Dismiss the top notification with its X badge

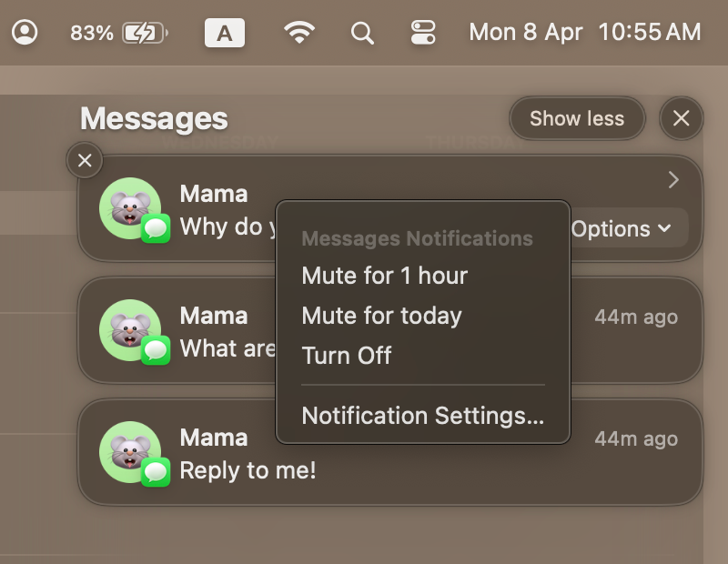tap(85, 160)
